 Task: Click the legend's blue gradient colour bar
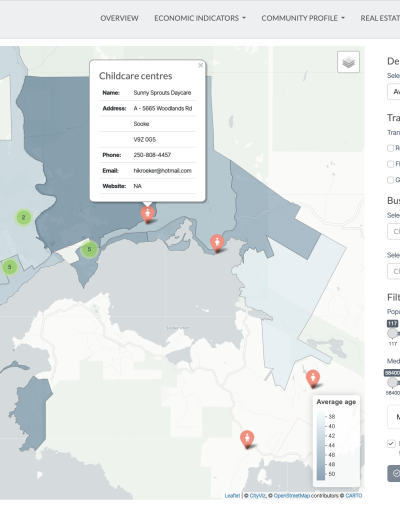321,446
